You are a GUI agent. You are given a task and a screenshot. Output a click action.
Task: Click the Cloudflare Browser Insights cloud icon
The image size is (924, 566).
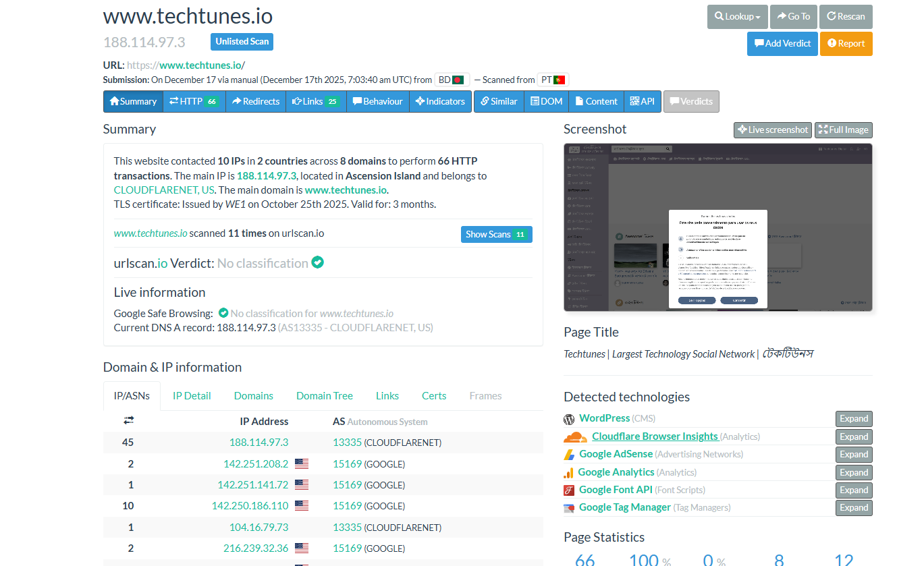pos(570,436)
